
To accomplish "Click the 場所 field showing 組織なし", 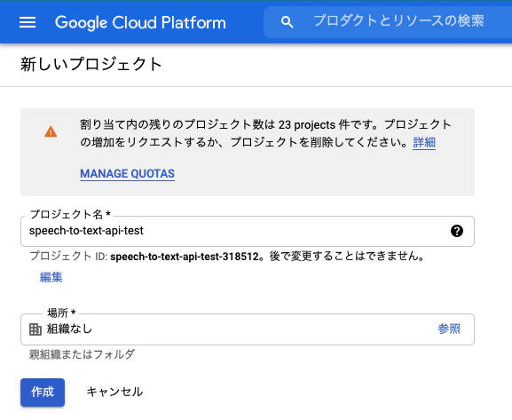I will click(x=248, y=329).
